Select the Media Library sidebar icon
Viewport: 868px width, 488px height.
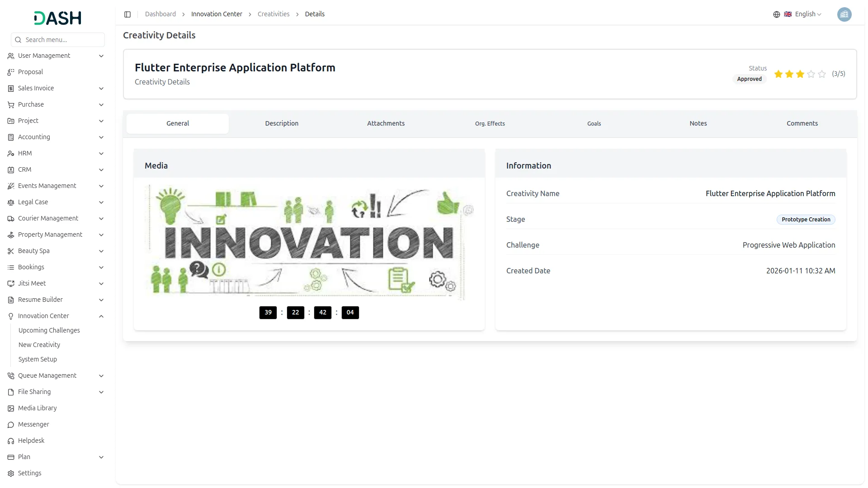10,408
